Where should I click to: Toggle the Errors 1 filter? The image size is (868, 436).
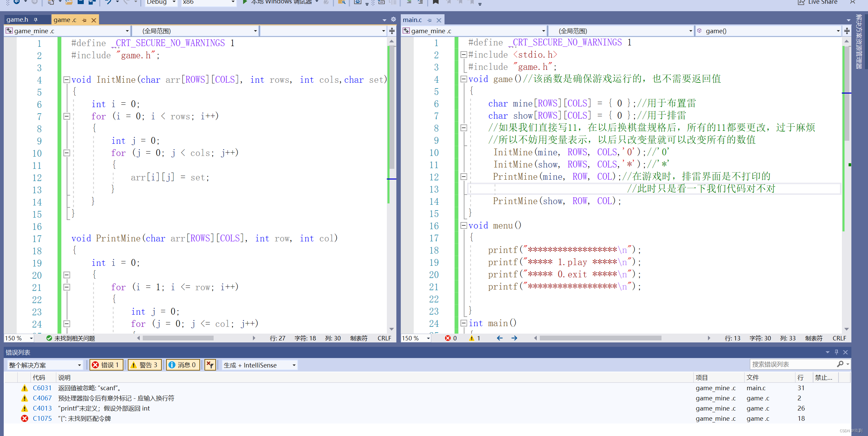[106, 365]
